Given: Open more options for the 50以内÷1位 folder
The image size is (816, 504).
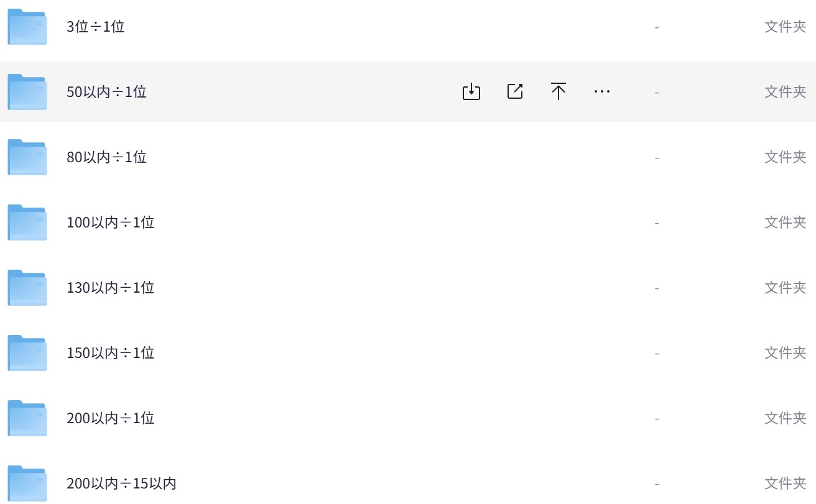Looking at the screenshot, I should click(602, 92).
